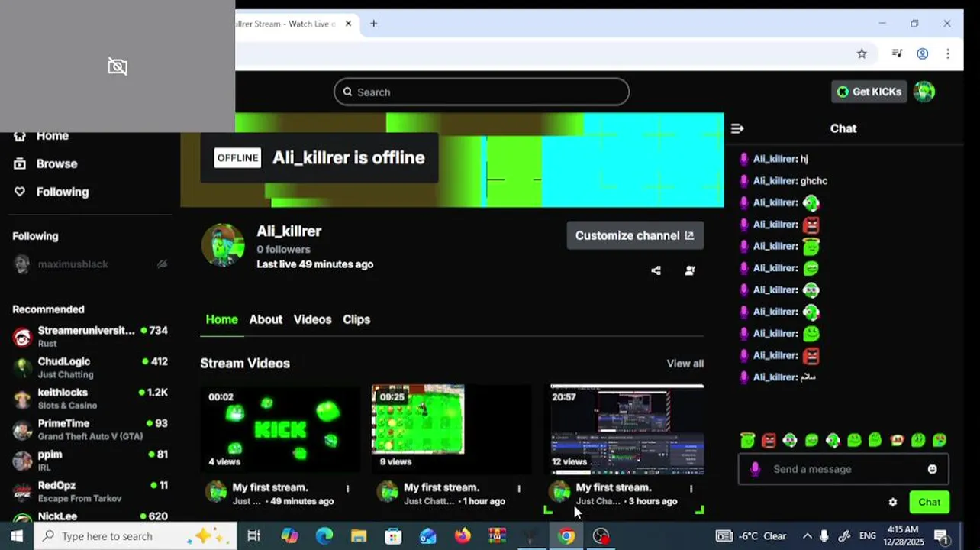Screen dimensions: 980x550
Task: Open notification center on taskbar
Action: pyautogui.click(x=942, y=536)
